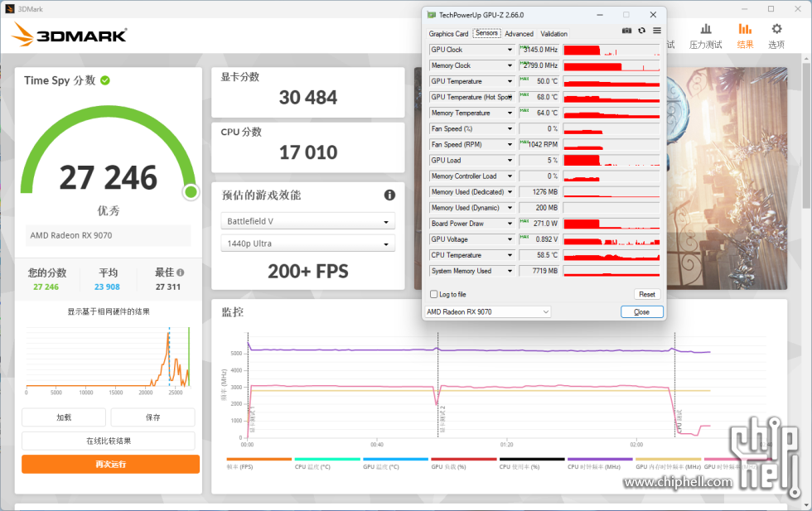Image resolution: width=812 pixels, height=511 pixels.
Task: Expand the GPU Load sensor dropdown
Action: tap(510, 161)
